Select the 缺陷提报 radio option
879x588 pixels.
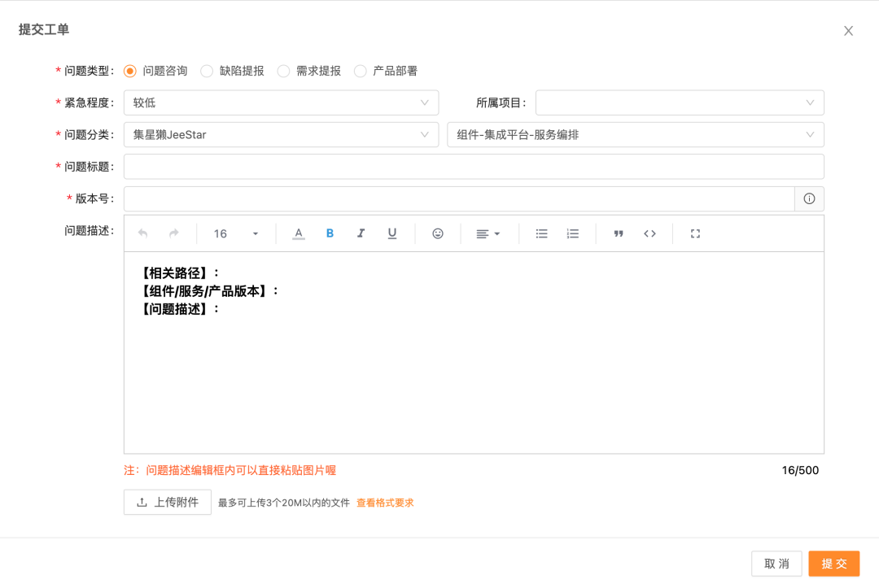point(208,71)
